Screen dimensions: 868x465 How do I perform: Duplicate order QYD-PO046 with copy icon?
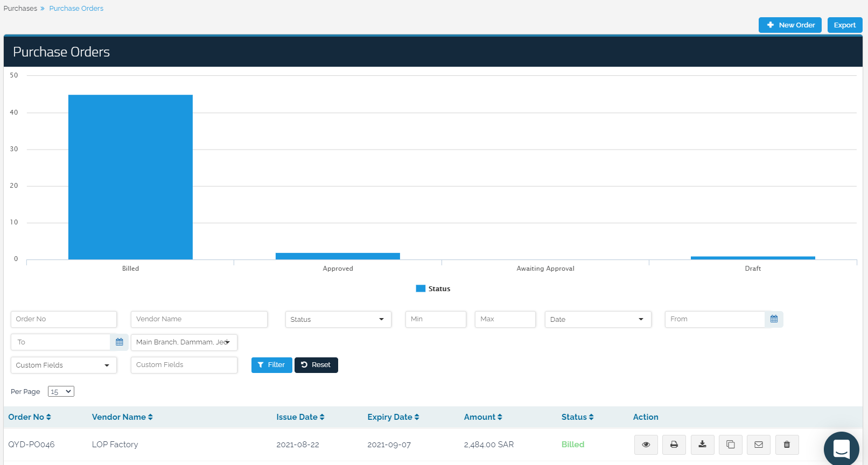coord(730,445)
